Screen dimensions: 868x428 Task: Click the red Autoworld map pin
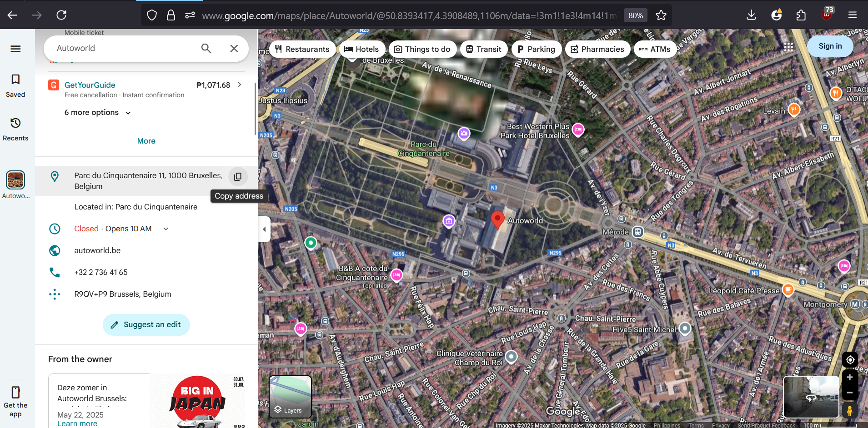(x=497, y=219)
